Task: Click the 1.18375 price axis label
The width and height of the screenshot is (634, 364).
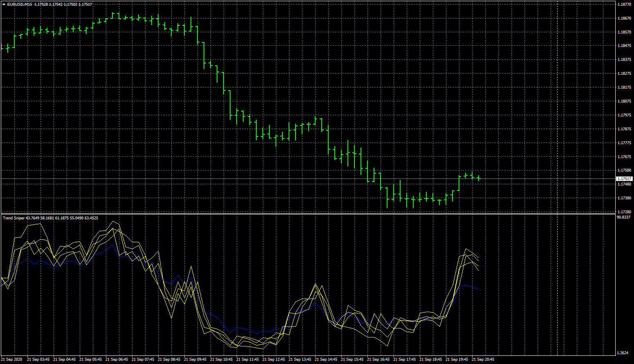Action: [x=624, y=60]
